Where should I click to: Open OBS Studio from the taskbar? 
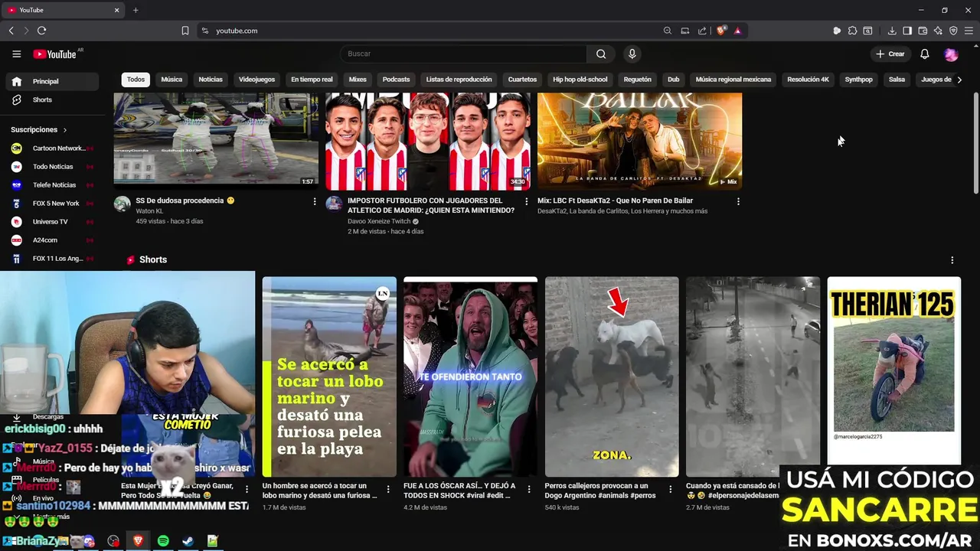click(113, 541)
